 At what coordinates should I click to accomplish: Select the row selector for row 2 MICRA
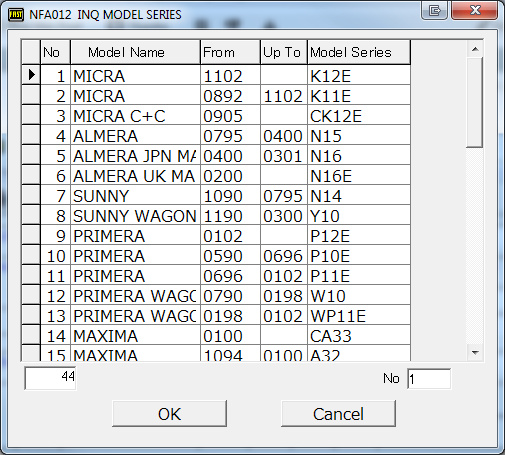click(x=31, y=95)
